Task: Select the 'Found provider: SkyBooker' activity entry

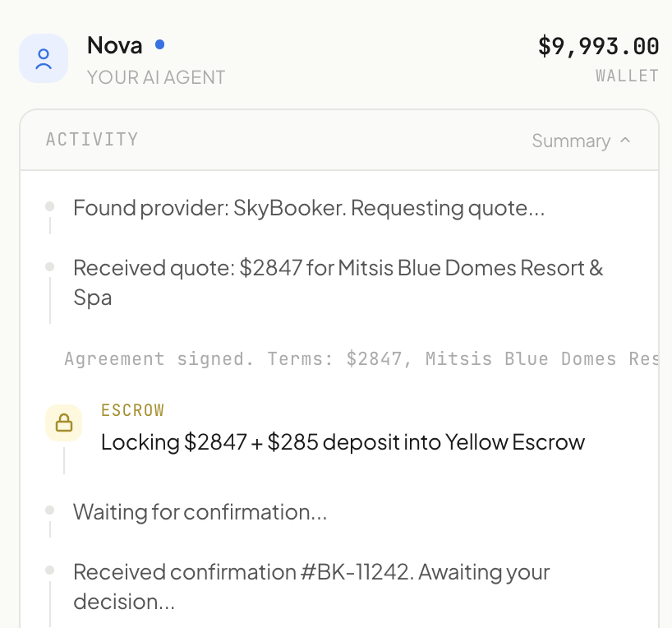Action: pos(309,208)
